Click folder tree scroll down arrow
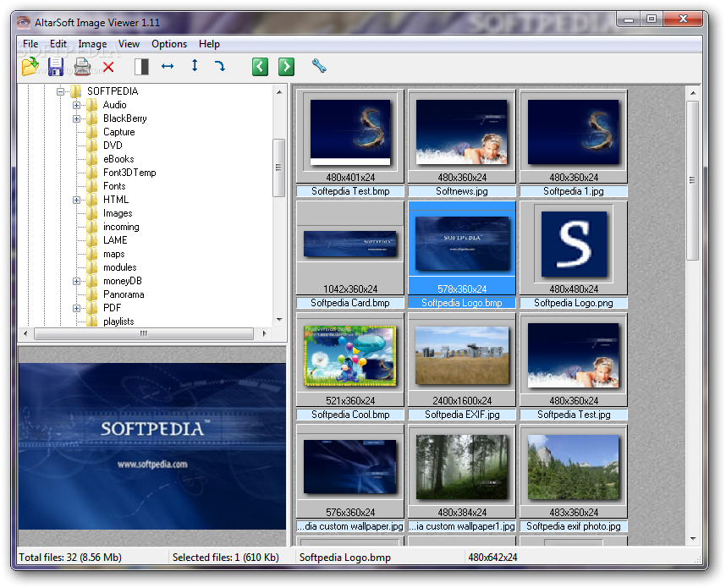 point(279,320)
